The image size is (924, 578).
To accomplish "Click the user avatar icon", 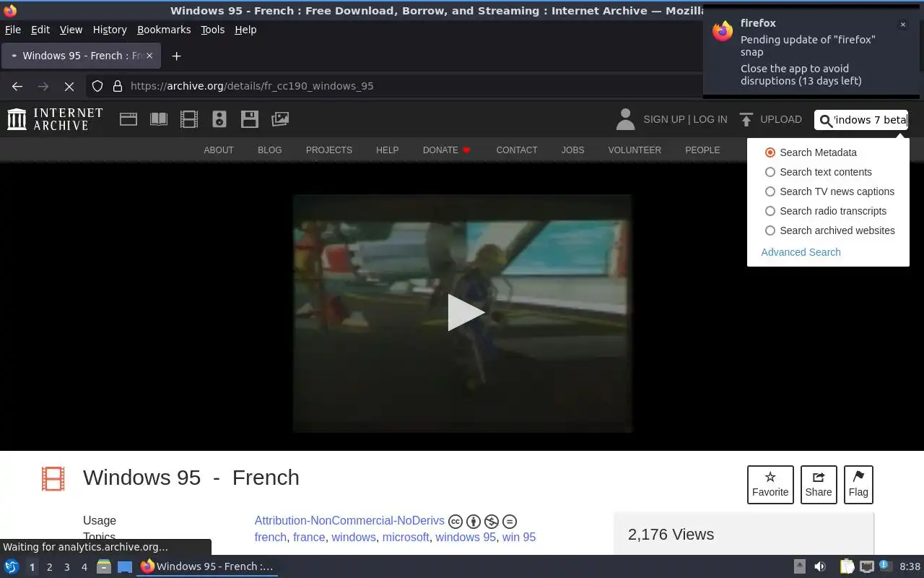I will (x=625, y=119).
